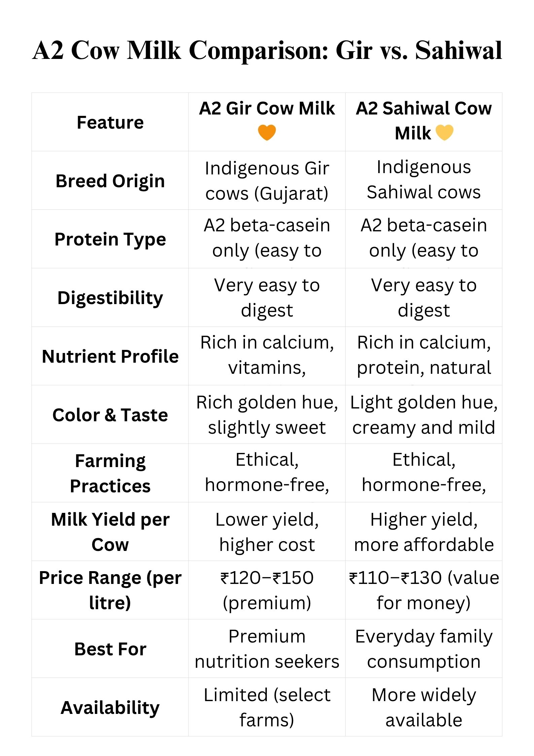Select the Protein Type row label
534x756 pixels.
tap(110, 239)
